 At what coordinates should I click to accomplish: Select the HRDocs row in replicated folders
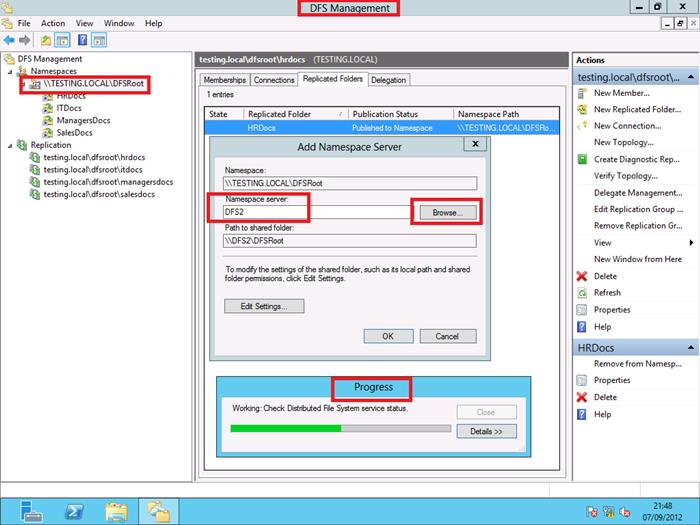pyautogui.click(x=382, y=128)
